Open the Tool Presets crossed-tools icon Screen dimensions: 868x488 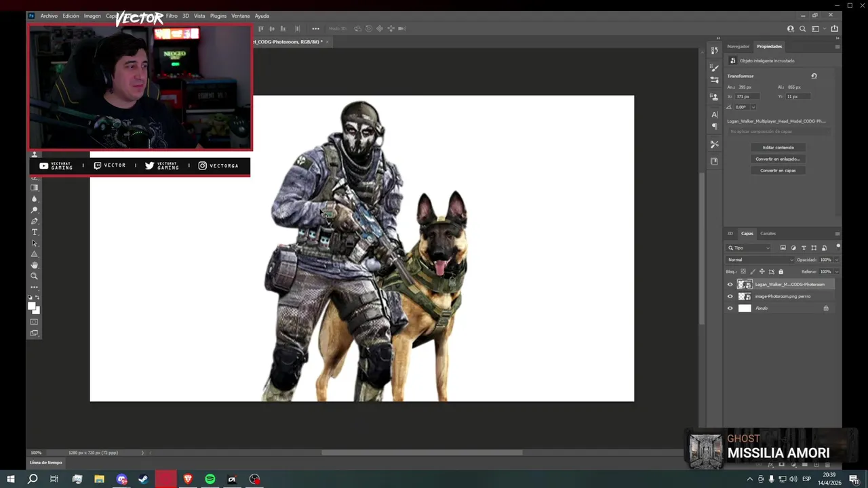click(x=714, y=144)
